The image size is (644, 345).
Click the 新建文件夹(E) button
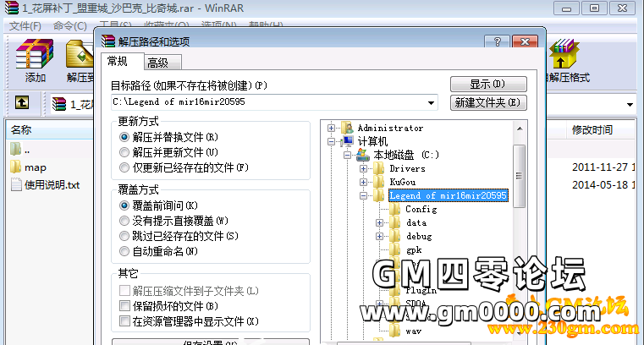coord(488,102)
